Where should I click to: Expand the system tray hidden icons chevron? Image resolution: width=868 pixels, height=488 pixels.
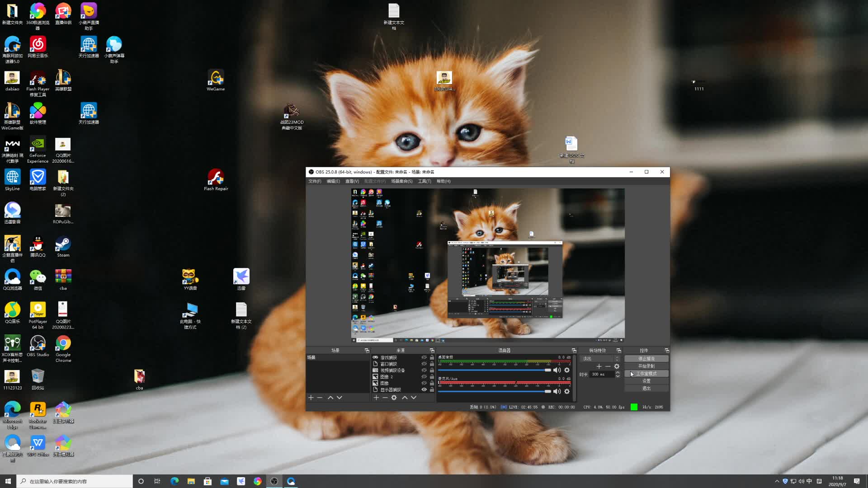777,481
